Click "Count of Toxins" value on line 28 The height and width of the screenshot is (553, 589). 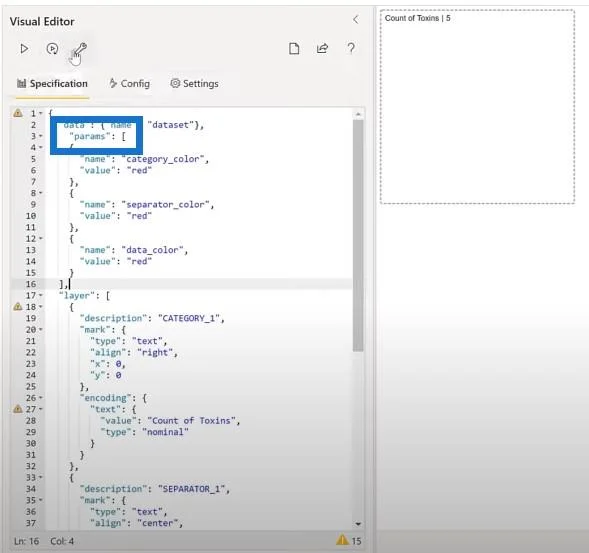click(x=191, y=421)
